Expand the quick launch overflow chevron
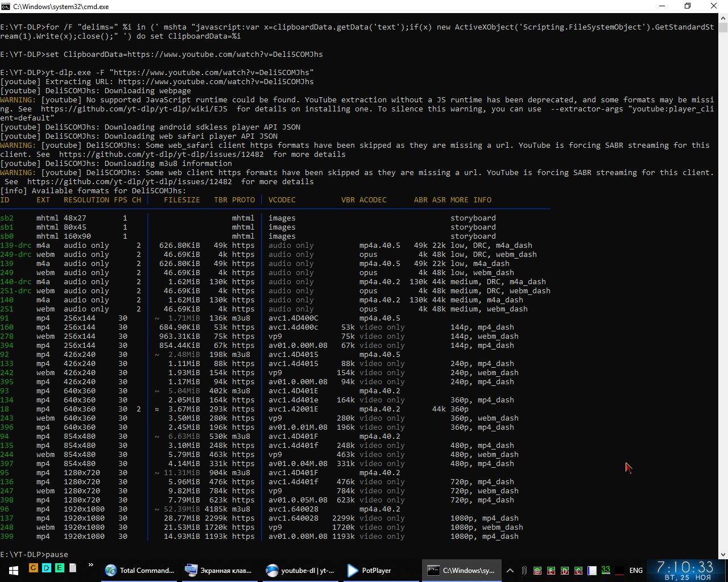Screen dimensions: 728x582 click(90, 566)
